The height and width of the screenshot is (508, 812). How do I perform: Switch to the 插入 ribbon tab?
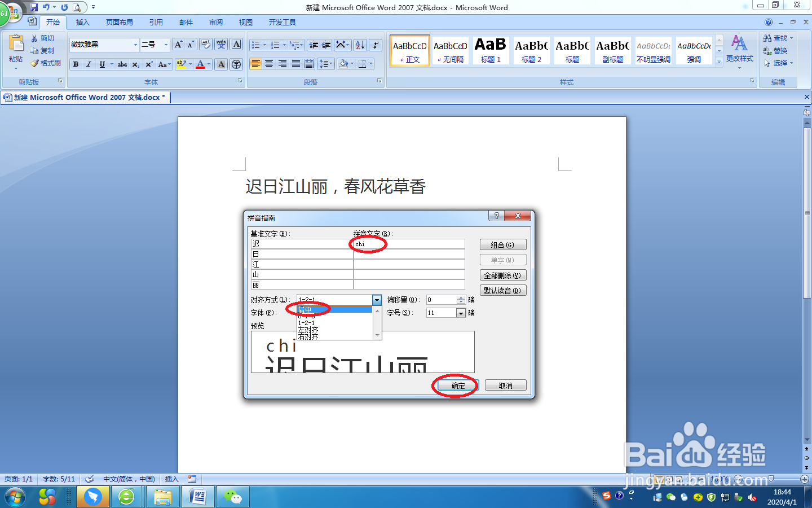tap(83, 23)
